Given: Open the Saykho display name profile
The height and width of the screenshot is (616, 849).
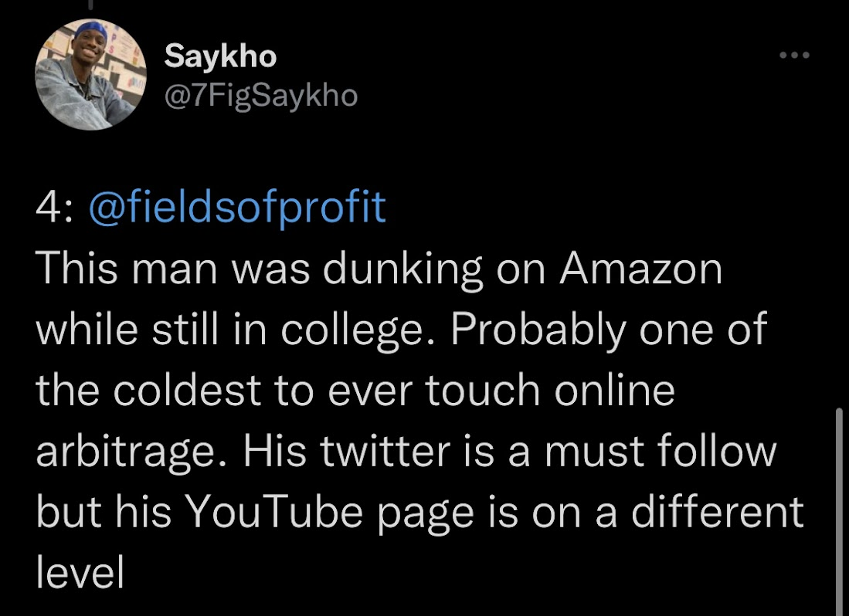Looking at the screenshot, I should (220, 56).
